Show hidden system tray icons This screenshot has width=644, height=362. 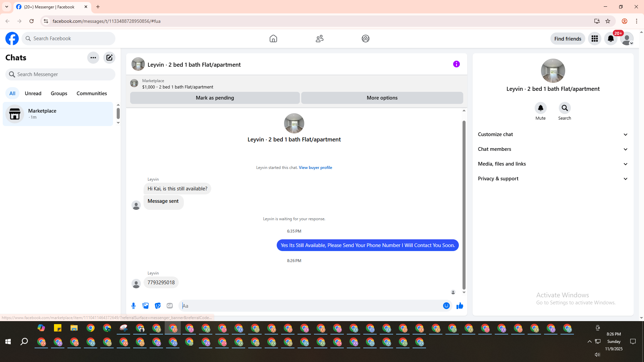click(589, 342)
